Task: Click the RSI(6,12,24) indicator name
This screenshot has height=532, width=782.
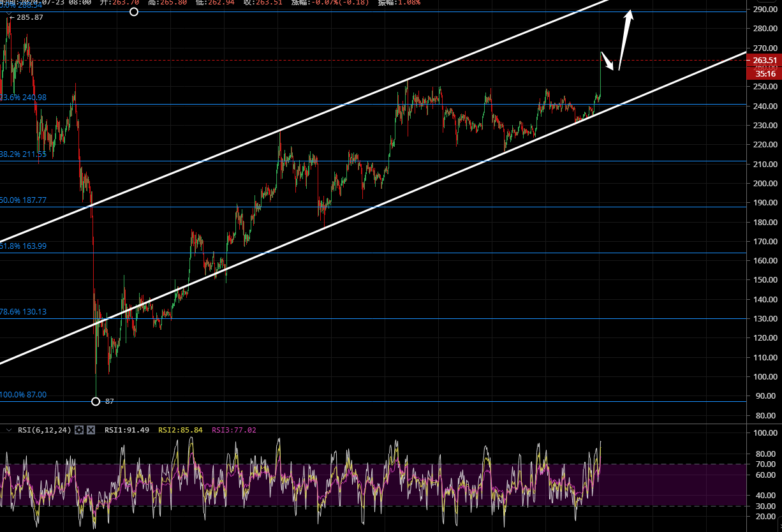Action: [44, 430]
